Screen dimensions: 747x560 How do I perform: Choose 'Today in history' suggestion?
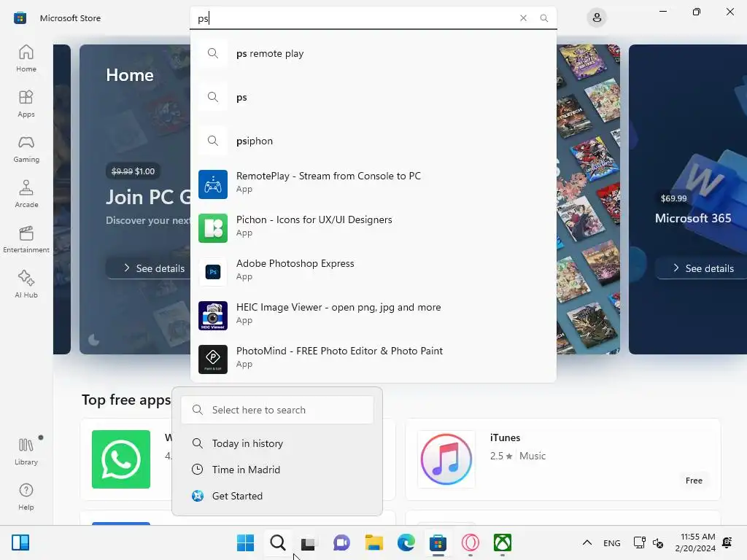pos(277,443)
